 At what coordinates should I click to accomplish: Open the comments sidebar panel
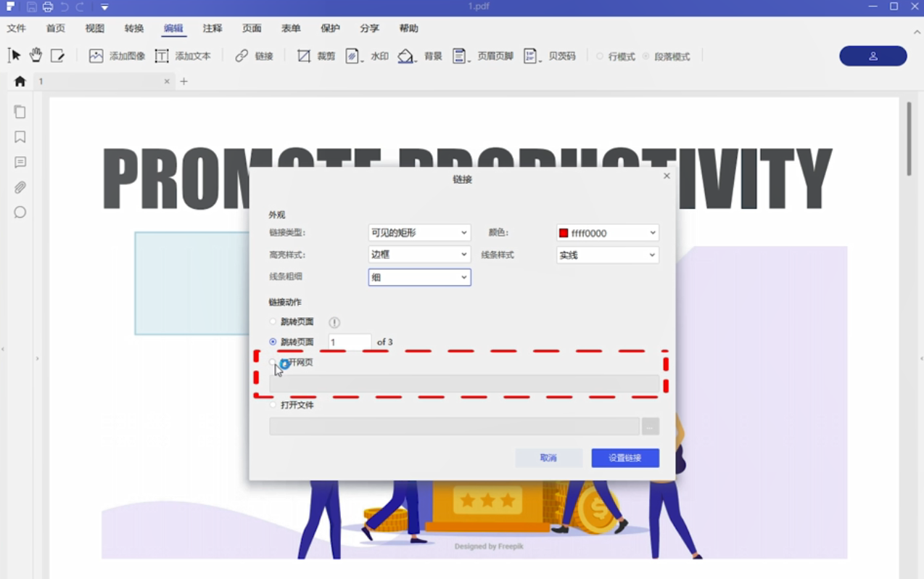coord(20,163)
